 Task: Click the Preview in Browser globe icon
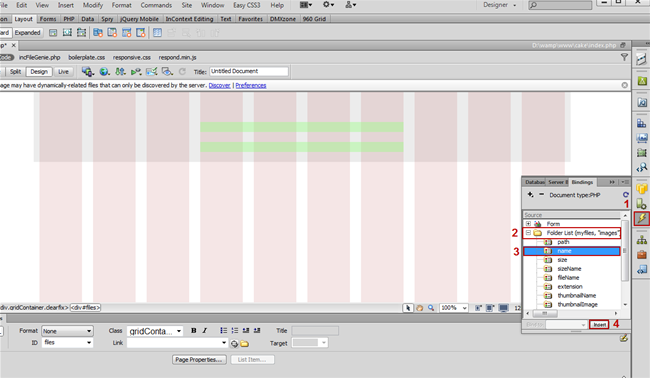point(104,72)
